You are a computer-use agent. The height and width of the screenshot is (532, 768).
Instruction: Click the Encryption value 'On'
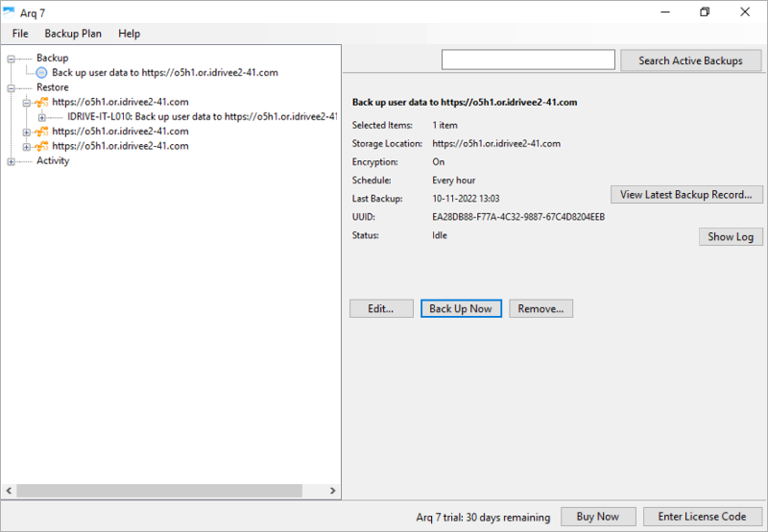[439, 162]
